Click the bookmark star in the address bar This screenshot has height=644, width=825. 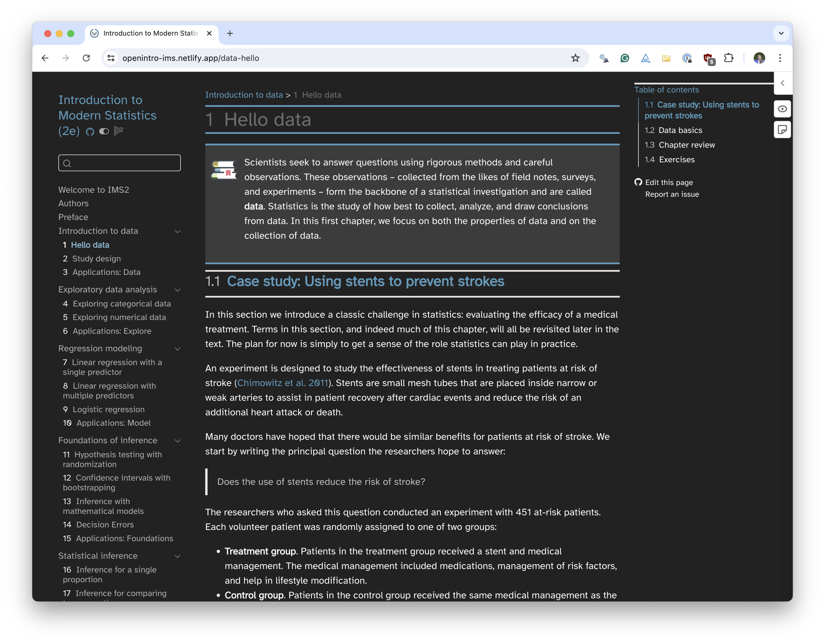pos(575,58)
